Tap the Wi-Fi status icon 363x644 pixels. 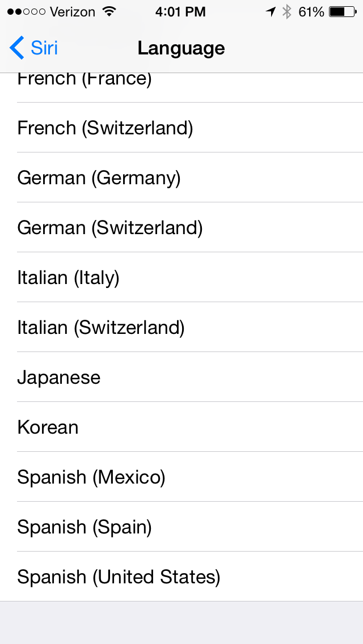[x=108, y=11]
